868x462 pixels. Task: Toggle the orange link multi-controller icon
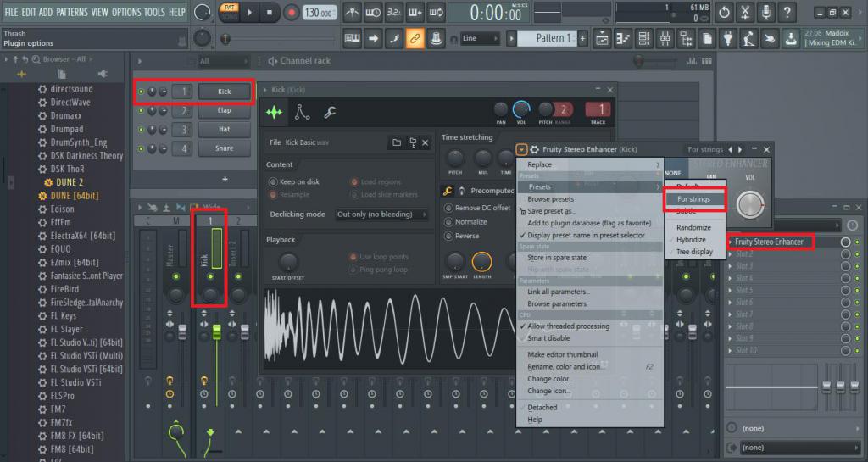coord(415,38)
